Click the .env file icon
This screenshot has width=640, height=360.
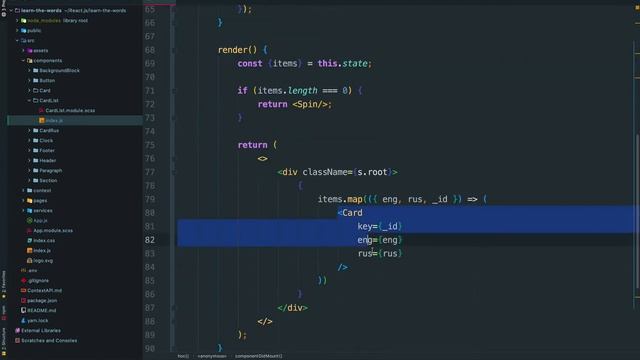click(x=23, y=271)
